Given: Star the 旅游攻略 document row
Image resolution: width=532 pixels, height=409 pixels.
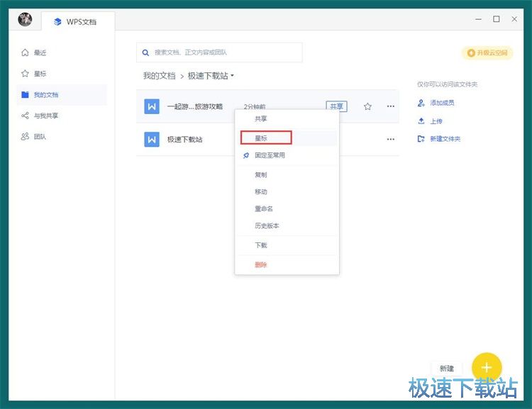Looking at the screenshot, I should (x=367, y=106).
